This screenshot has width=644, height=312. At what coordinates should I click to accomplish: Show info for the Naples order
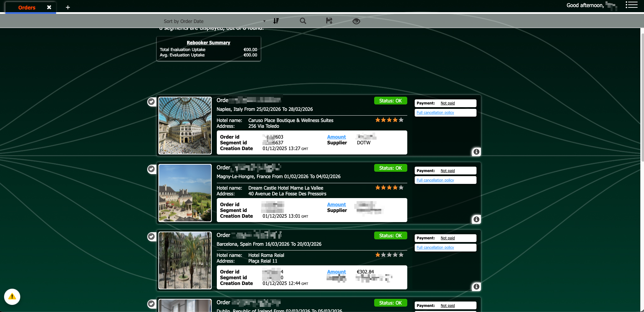[476, 152]
